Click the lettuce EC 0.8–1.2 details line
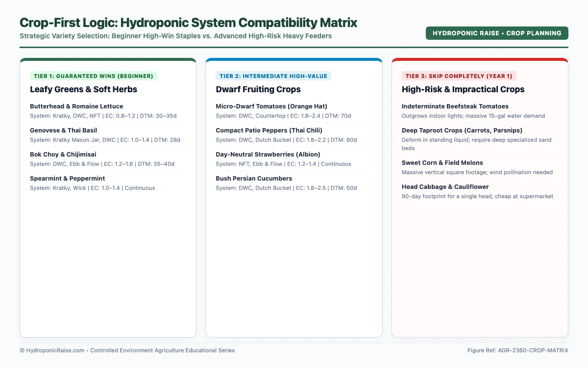This screenshot has width=588, height=368. (x=103, y=116)
